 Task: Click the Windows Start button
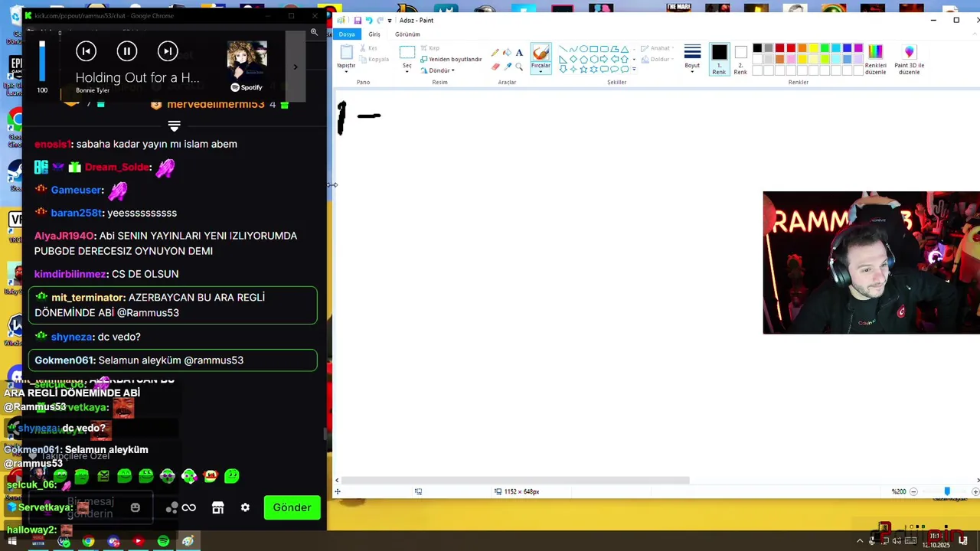click(x=12, y=541)
